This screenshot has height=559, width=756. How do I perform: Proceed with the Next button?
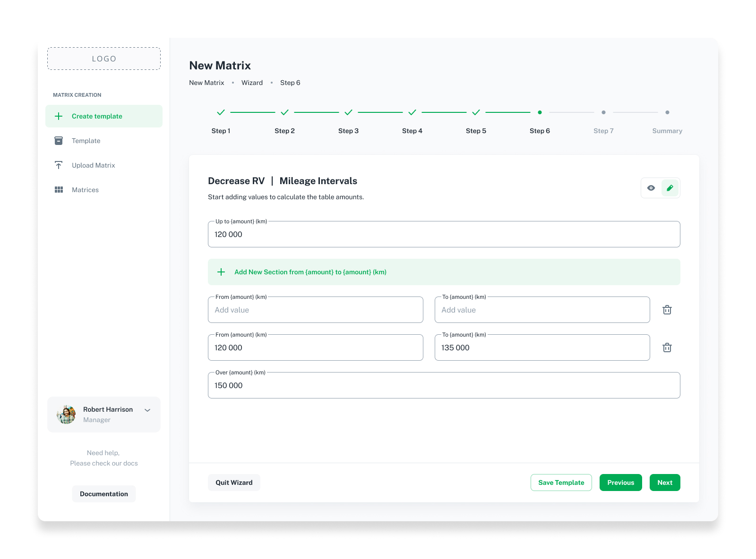pos(665,483)
